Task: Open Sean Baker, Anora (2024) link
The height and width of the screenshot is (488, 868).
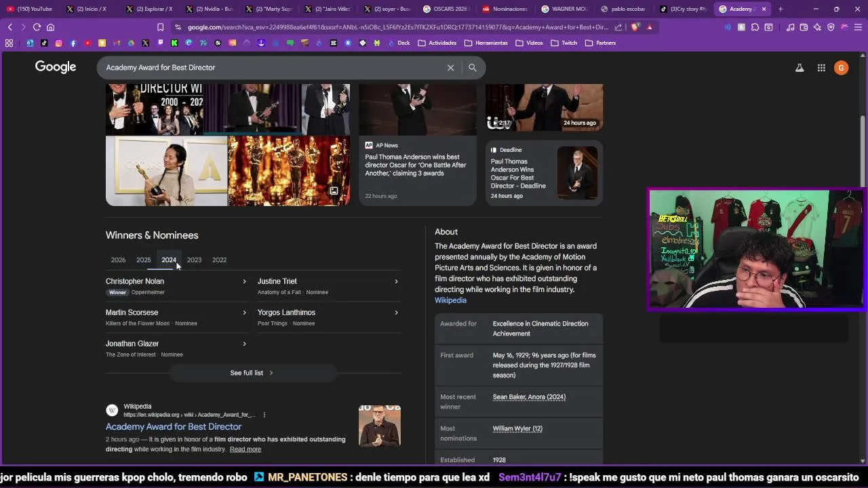Action: 529,397
